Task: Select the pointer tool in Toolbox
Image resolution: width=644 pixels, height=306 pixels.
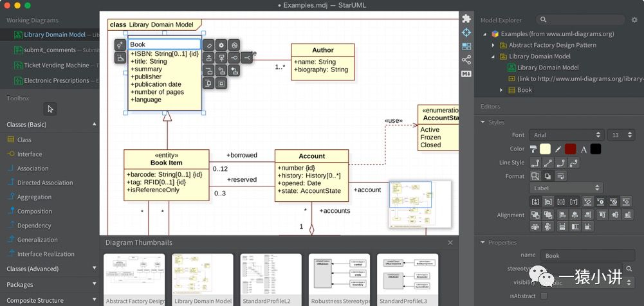Action: 50,109
